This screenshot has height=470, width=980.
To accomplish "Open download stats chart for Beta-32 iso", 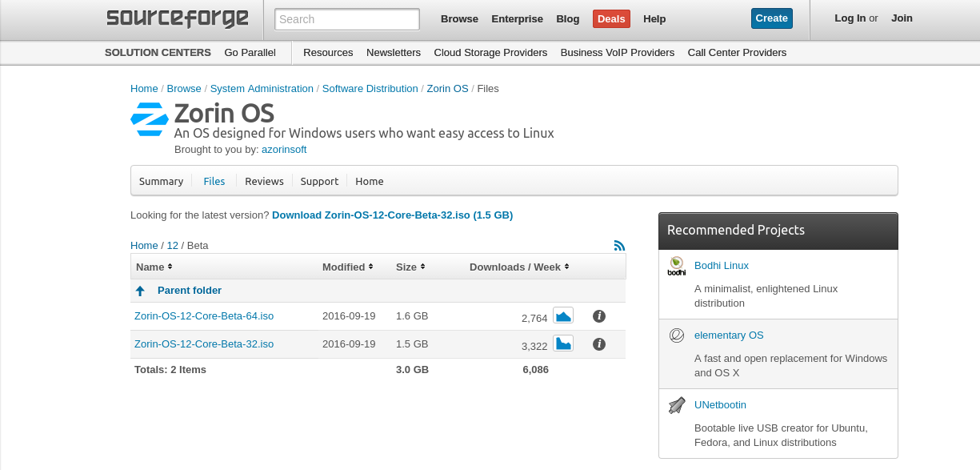I will click(563, 343).
